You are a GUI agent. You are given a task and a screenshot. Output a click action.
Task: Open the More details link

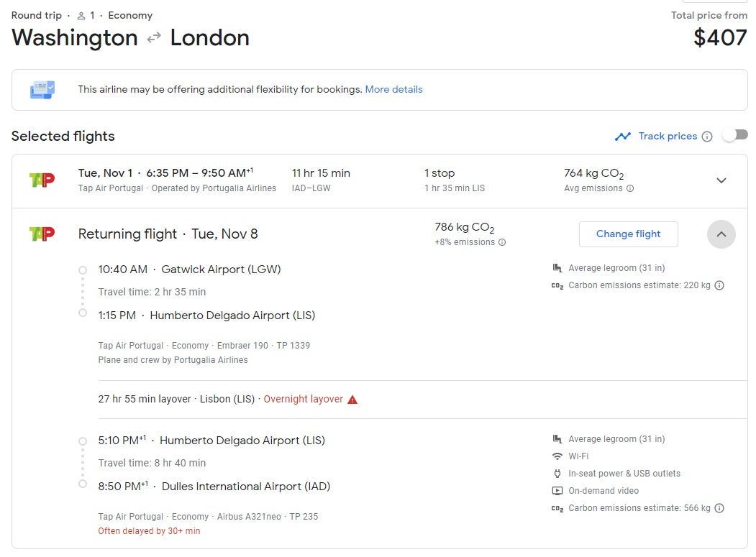coord(393,90)
